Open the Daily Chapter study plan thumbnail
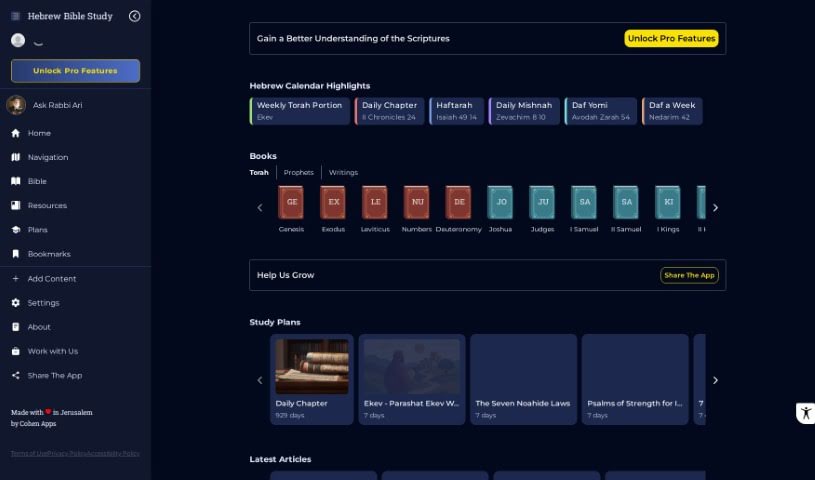This screenshot has width=815, height=480. (x=312, y=367)
